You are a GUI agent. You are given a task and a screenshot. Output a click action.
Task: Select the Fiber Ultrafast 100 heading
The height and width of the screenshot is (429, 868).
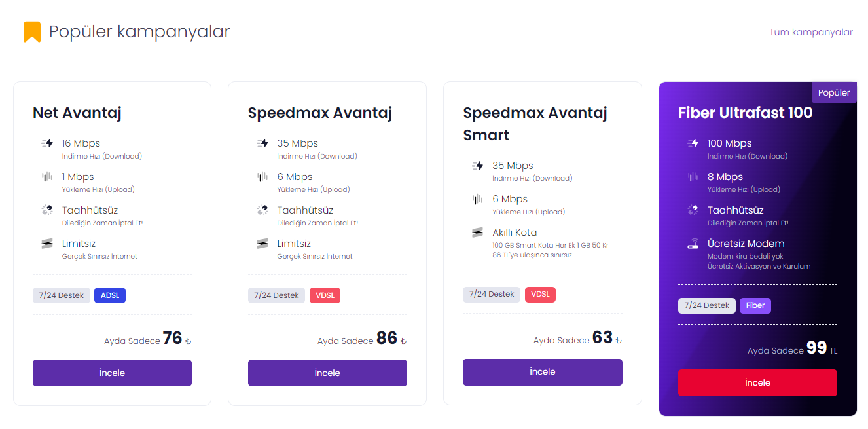[745, 113]
